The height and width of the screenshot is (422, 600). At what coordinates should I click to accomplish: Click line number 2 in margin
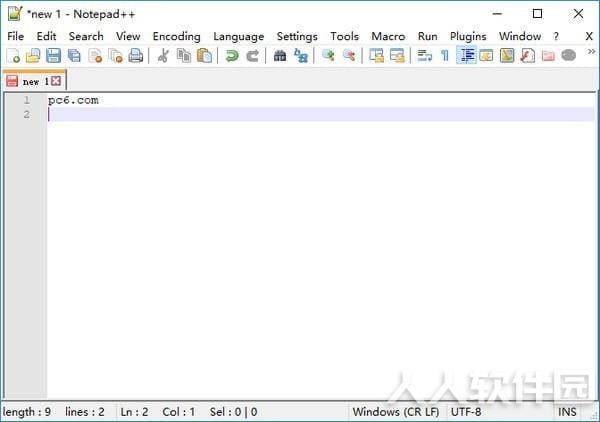point(26,114)
